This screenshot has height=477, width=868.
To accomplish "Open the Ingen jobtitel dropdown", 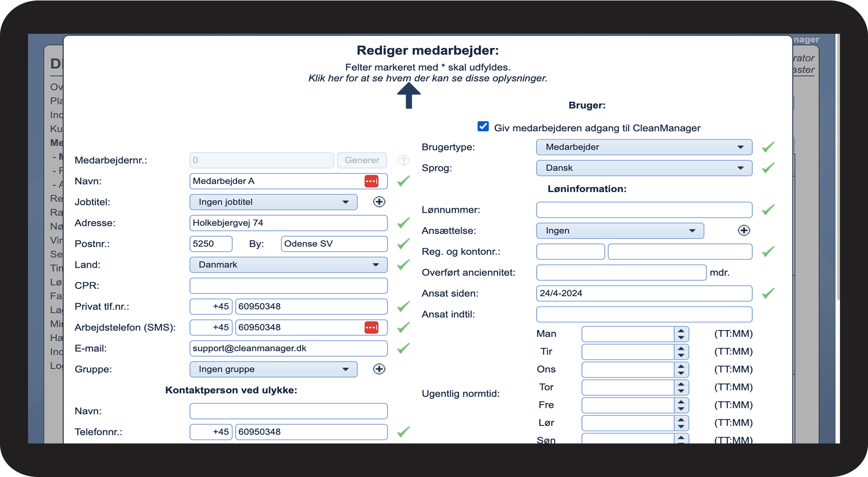I will [x=273, y=202].
